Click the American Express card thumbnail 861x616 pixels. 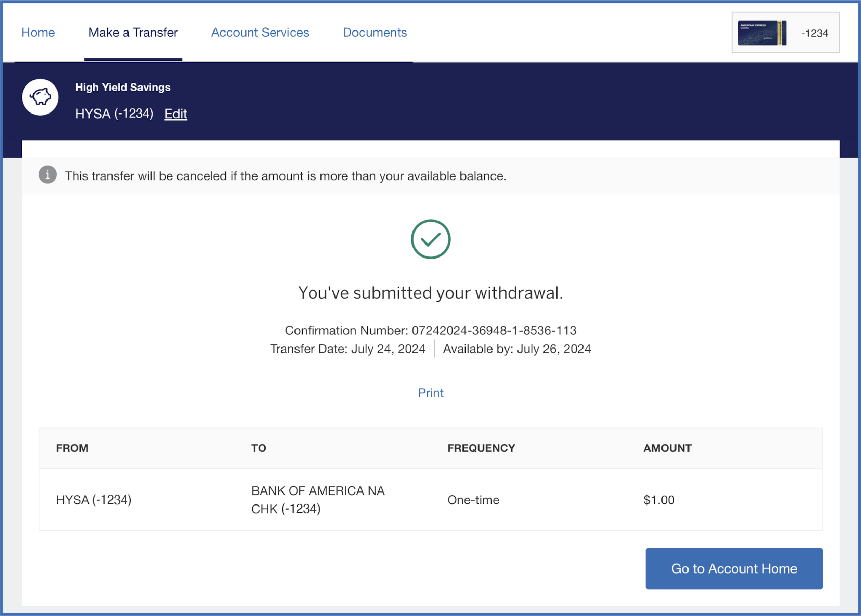(762, 33)
